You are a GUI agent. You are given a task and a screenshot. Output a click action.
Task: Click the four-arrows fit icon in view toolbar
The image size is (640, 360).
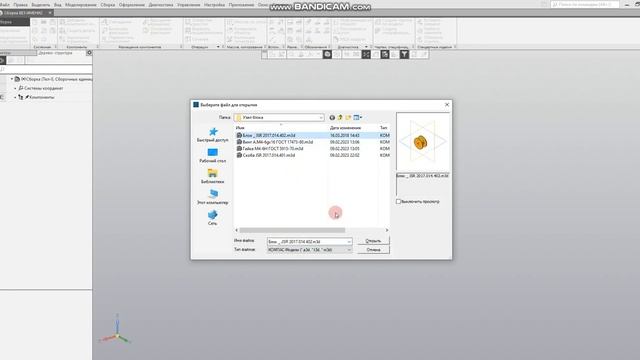366,54
